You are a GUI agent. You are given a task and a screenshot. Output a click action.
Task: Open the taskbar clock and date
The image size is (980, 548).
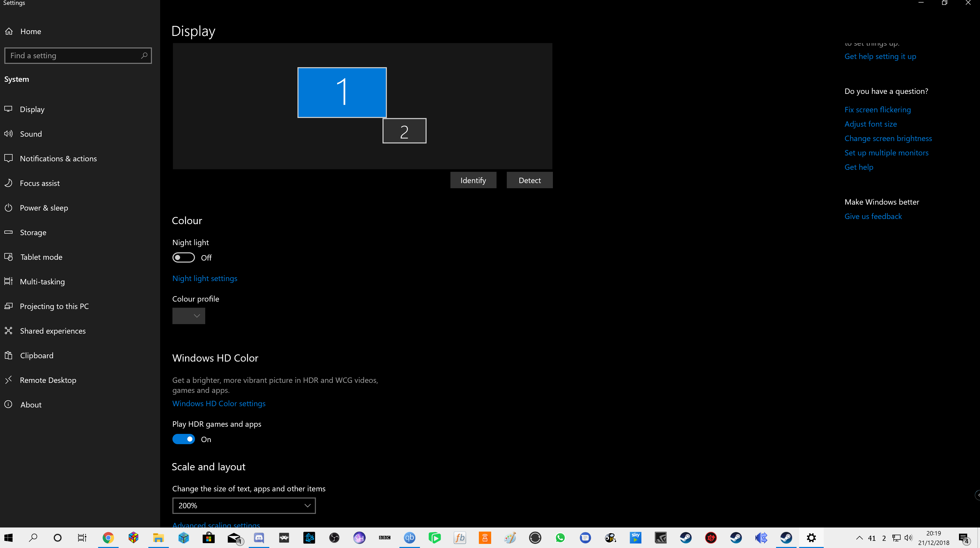(933, 538)
